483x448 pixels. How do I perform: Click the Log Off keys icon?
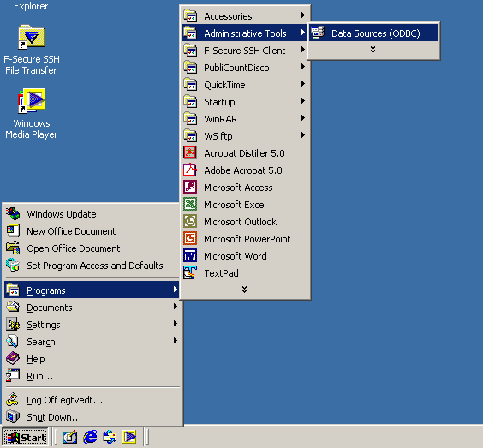tap(13, 399)
